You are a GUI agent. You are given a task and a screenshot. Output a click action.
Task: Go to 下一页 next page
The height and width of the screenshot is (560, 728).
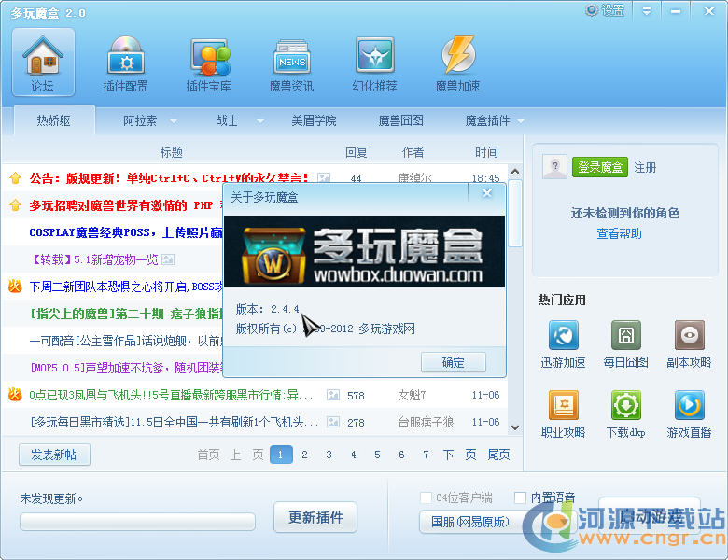click(x=459, y=455)
